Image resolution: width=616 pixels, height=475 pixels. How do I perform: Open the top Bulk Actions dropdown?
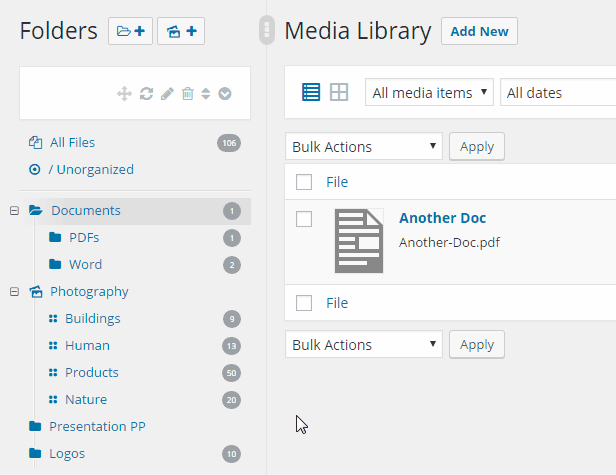pyautogui.click(x=364, y=147)
